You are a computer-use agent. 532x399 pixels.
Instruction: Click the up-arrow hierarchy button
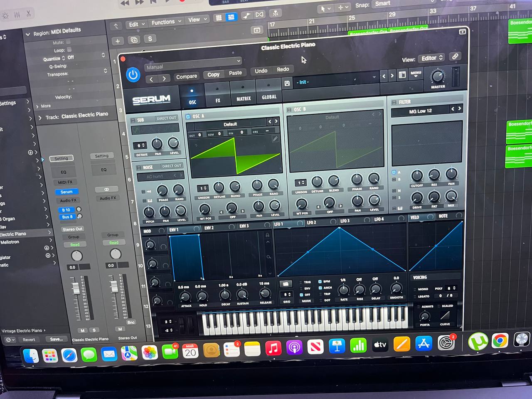116,26
